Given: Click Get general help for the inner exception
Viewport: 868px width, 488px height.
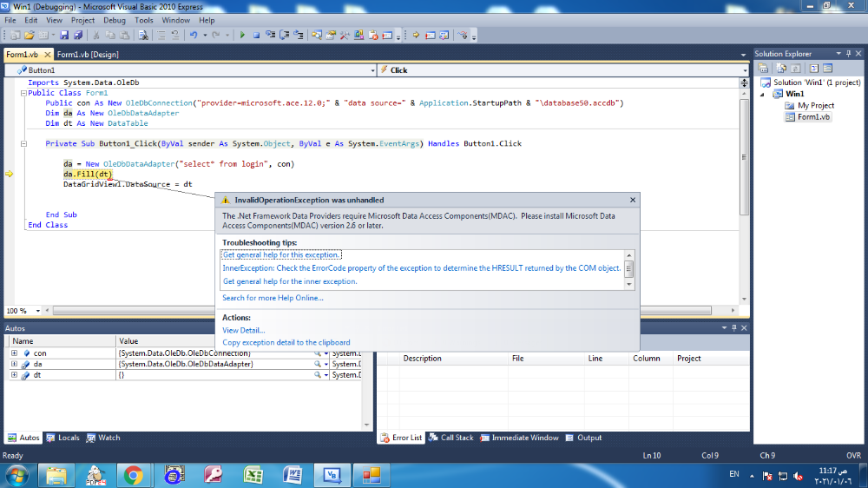Looking at the screenshot, I should click(290, 281).
